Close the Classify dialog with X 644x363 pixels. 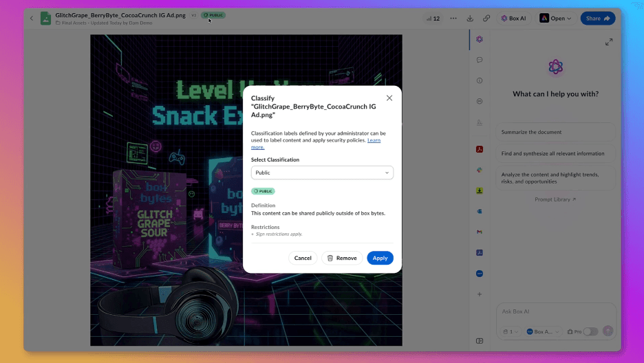[389, 98]
